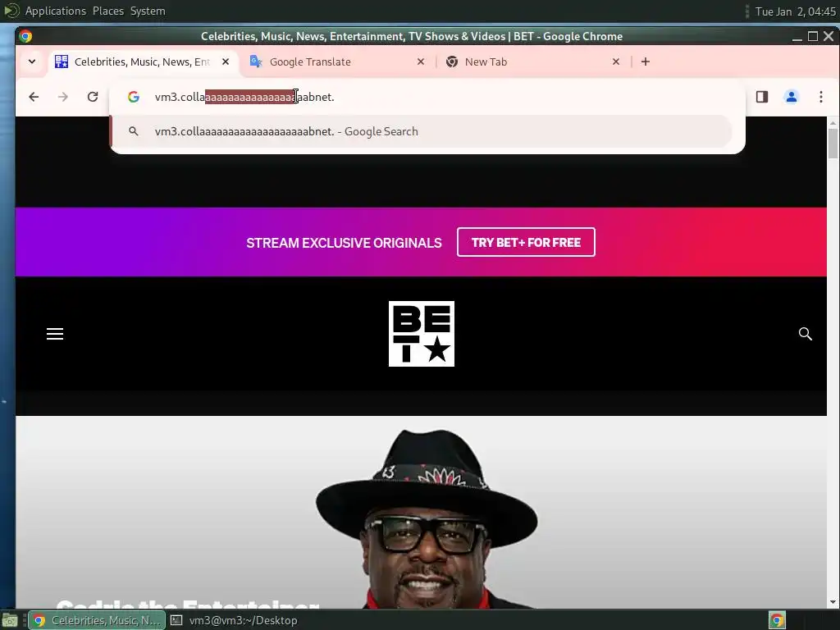Click the scrollbar down arrow
This screenshot has width=840, height=630.
click(x=833, y=602)
